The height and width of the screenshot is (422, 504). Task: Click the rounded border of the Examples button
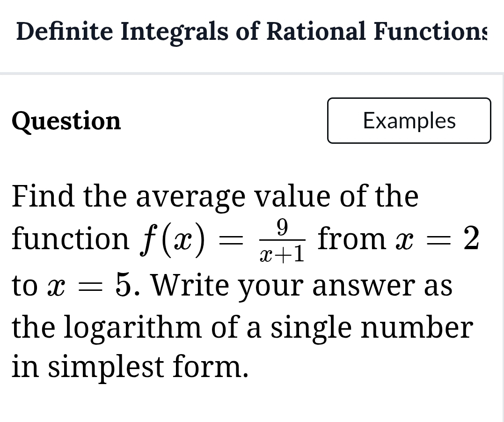point(409,98)
